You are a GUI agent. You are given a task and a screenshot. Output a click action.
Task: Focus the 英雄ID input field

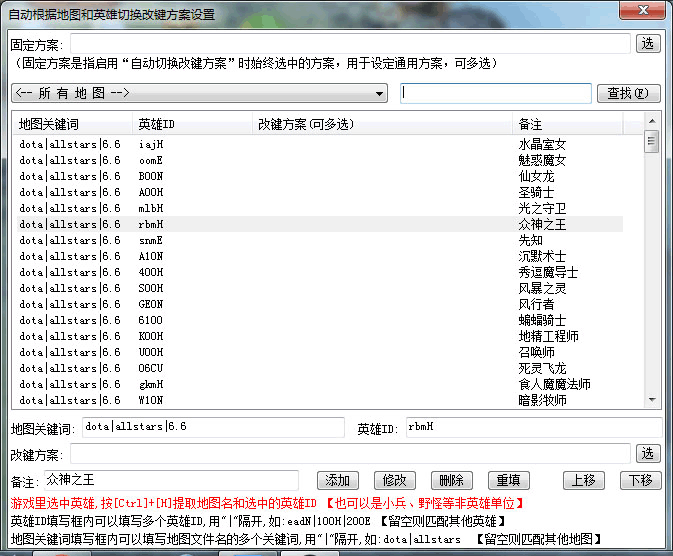(534, 427)
